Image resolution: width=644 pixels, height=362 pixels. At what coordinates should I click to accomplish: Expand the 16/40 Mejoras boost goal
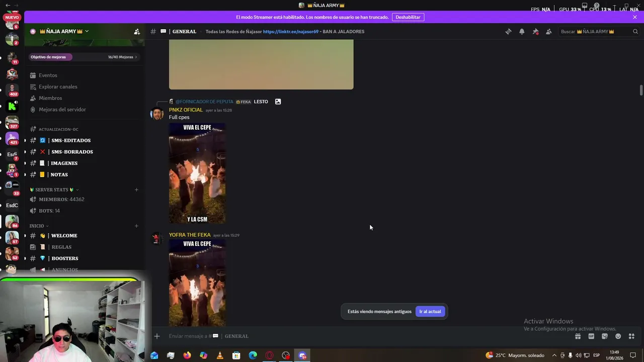[122, 57]
